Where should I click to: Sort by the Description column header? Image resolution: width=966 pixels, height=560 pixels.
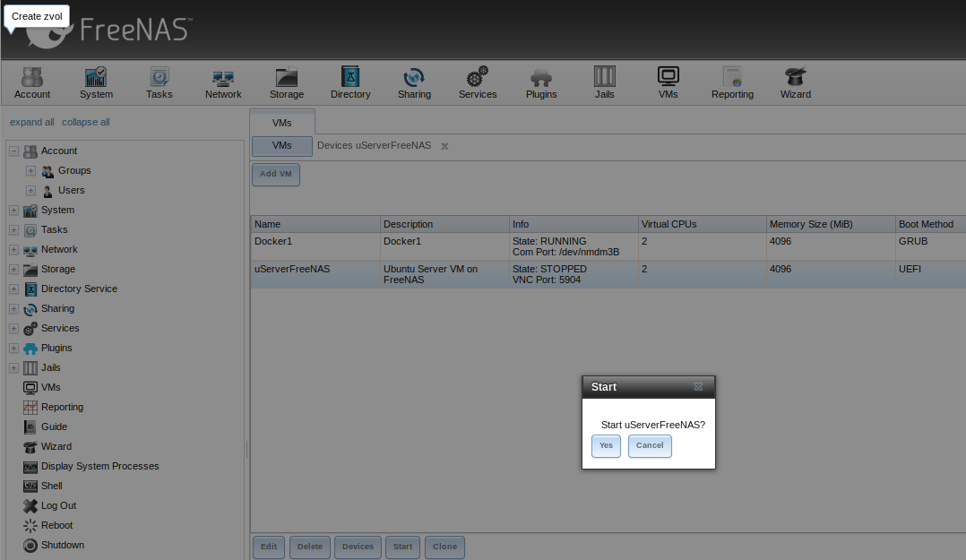point(444,224)
